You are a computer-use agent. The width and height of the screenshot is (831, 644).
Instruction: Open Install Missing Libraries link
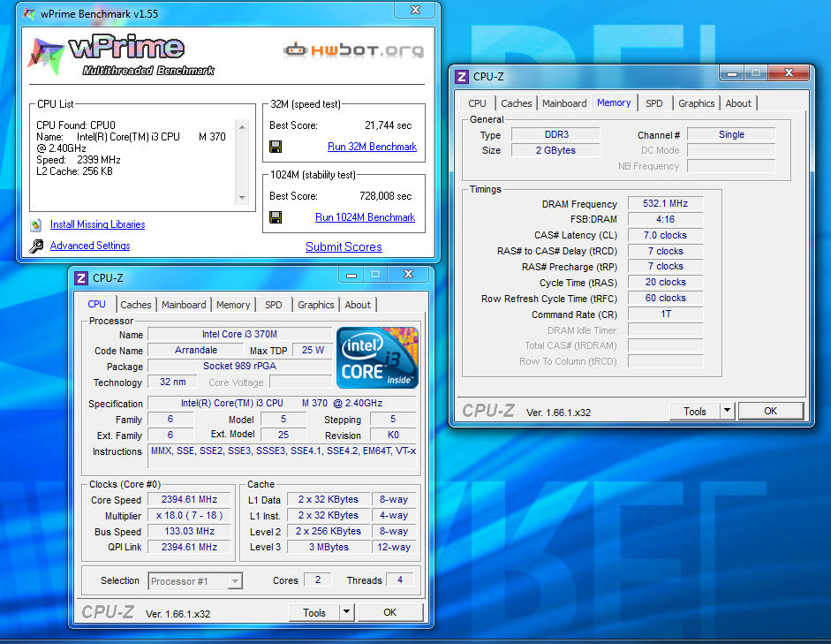(97, 224)
